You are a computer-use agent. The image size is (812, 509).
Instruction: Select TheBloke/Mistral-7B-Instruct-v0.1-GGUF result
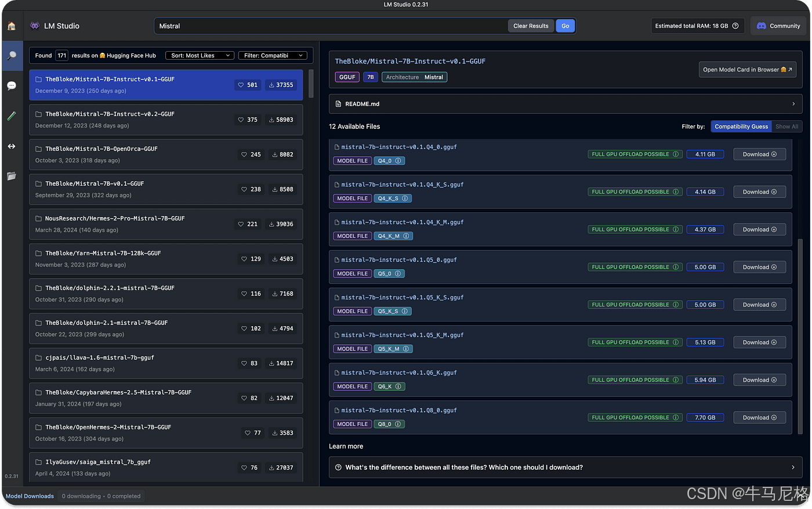click(x=166, y=85)
